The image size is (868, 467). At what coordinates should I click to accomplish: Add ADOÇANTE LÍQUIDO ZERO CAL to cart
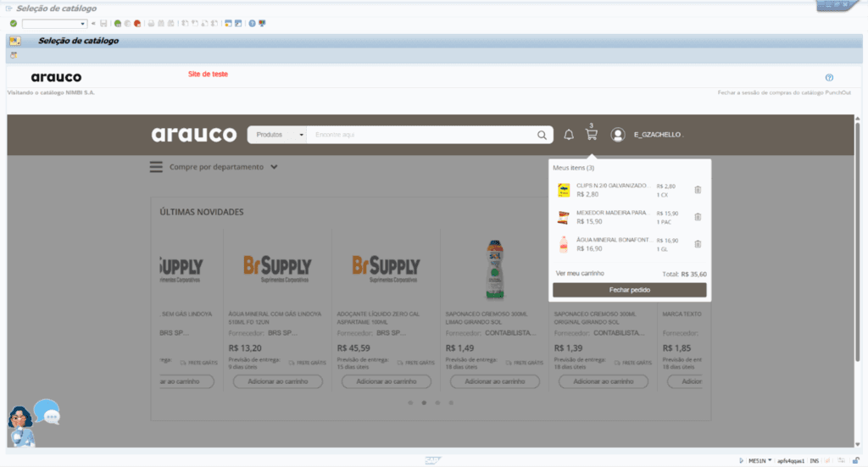[x=387, y=381]
